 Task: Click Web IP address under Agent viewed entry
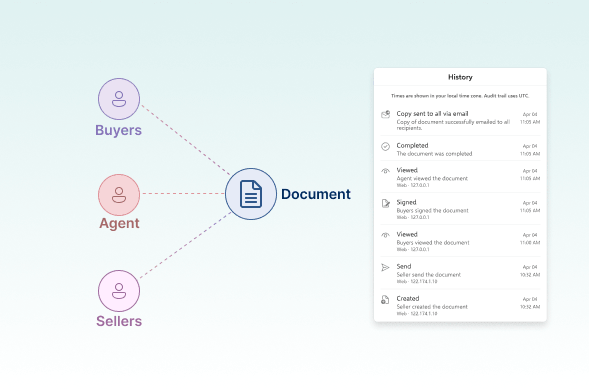(x=413, y=185)
